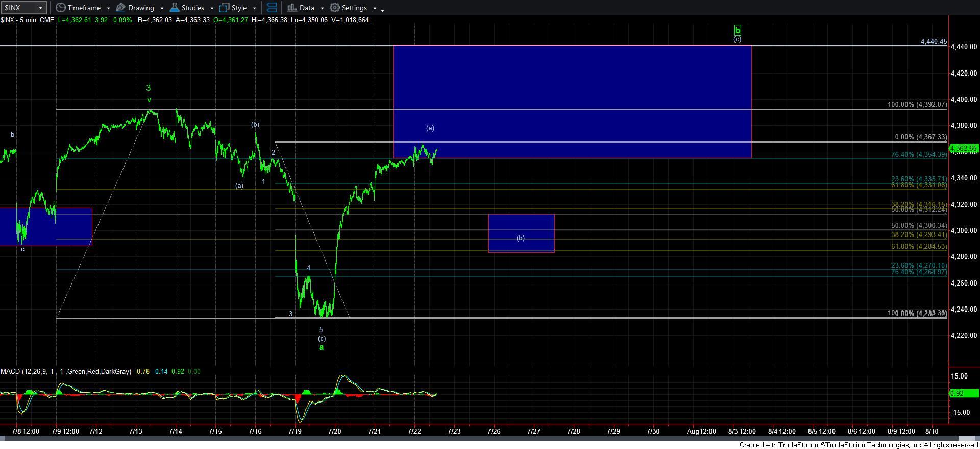Image resolution: width=980 pixels, height=449 pixels.
Task: Open the toolbar overflow arrow
Action: [382, 10]
